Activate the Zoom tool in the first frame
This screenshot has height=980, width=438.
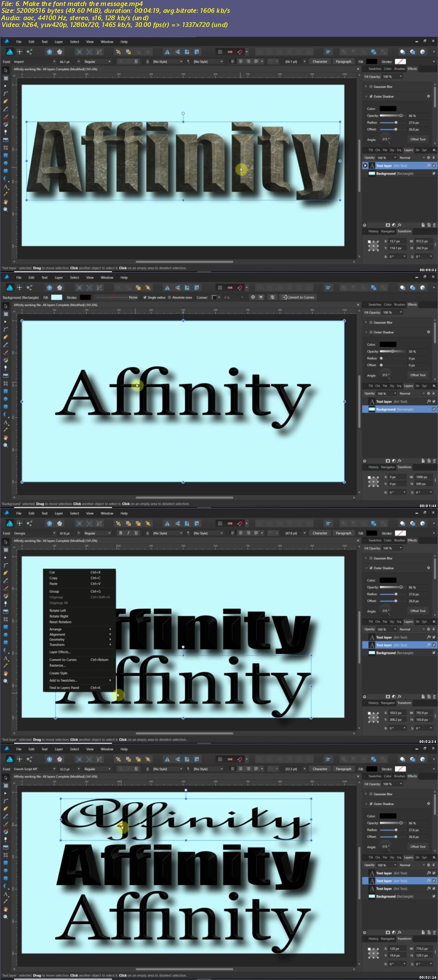coord(6,209)
